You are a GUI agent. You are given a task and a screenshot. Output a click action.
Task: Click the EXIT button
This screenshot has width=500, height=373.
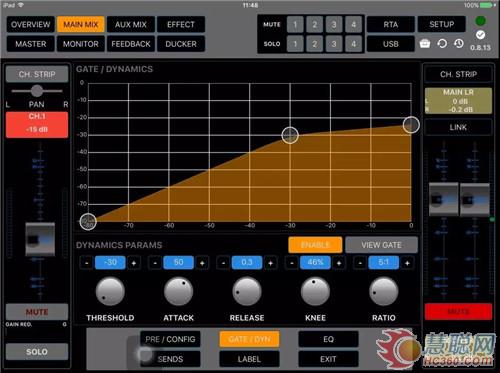(x=328, y=359)
